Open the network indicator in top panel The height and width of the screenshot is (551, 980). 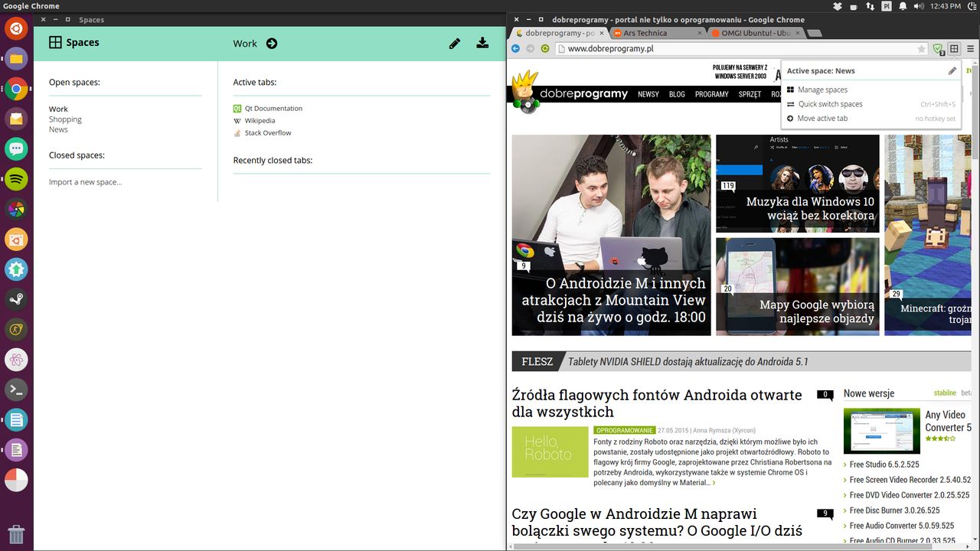pyautogui.click(x=870, y=6)
